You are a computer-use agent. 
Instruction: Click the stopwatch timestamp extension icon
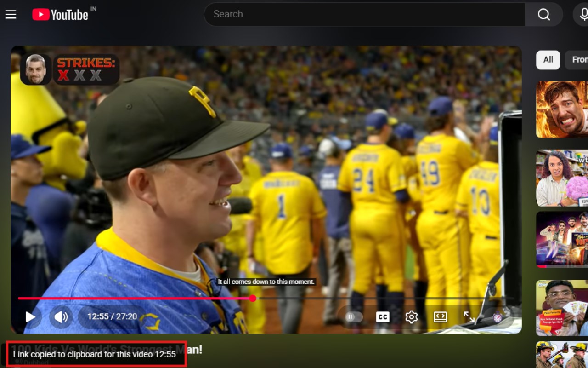point(498,317)
